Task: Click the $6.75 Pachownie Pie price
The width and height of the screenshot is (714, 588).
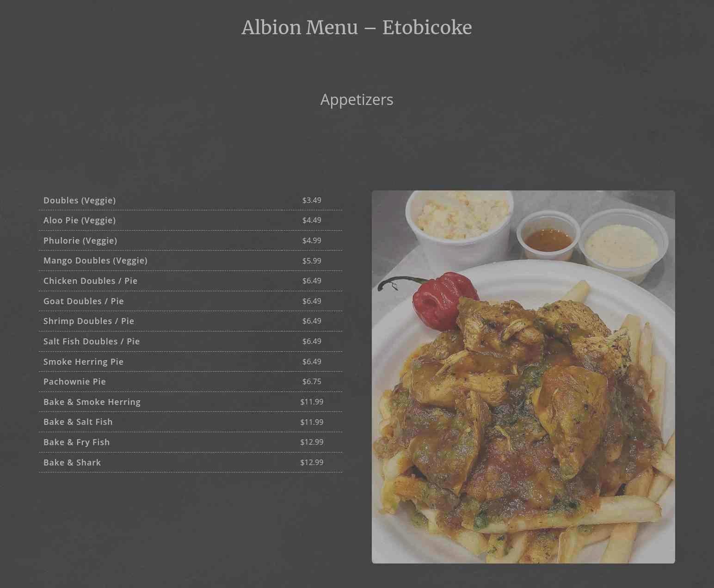Action: pyautogui.click(x=312, y=382)
